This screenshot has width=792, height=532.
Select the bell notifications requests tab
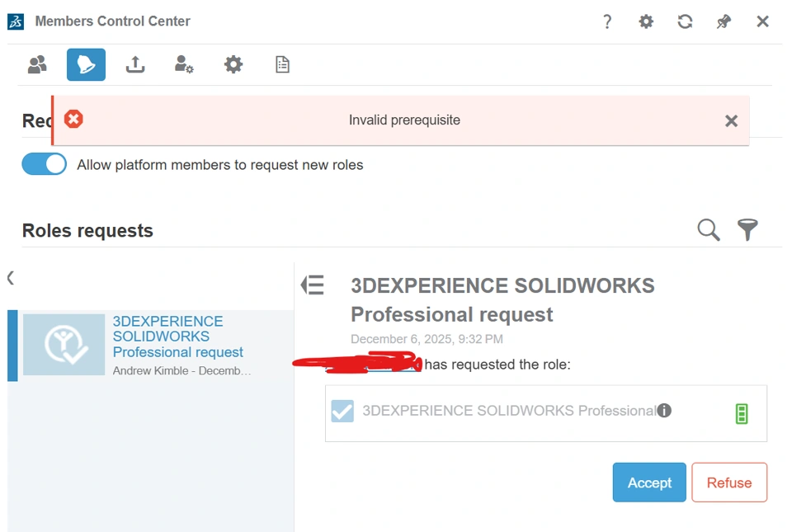point(86,64)
